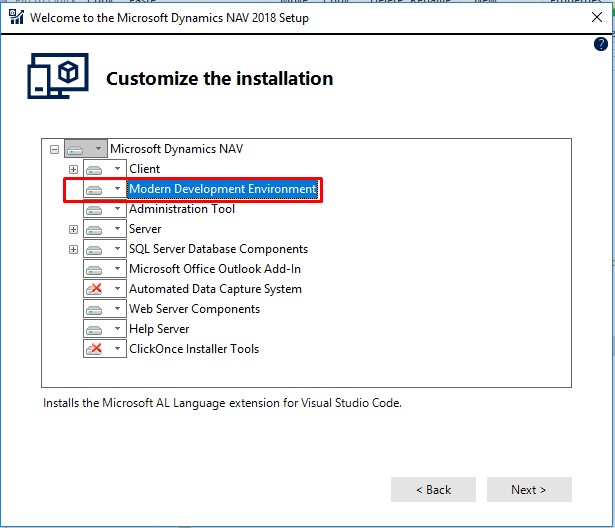Image resolution: width=615 pixels, height=528 pixels.
Task: Select Microsoft Office Outlook Add-In feature
Action: tap(215, 269)
